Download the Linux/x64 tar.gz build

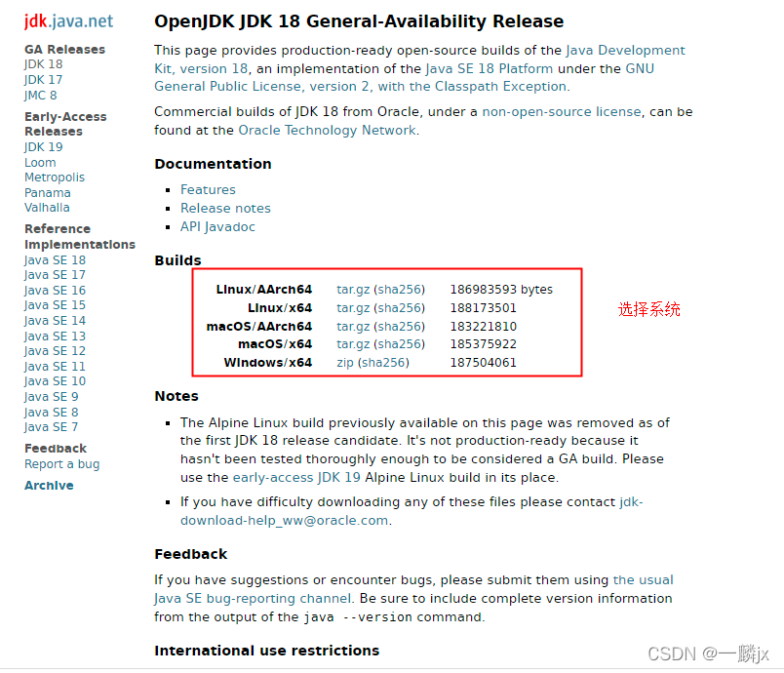pos(353,308)
